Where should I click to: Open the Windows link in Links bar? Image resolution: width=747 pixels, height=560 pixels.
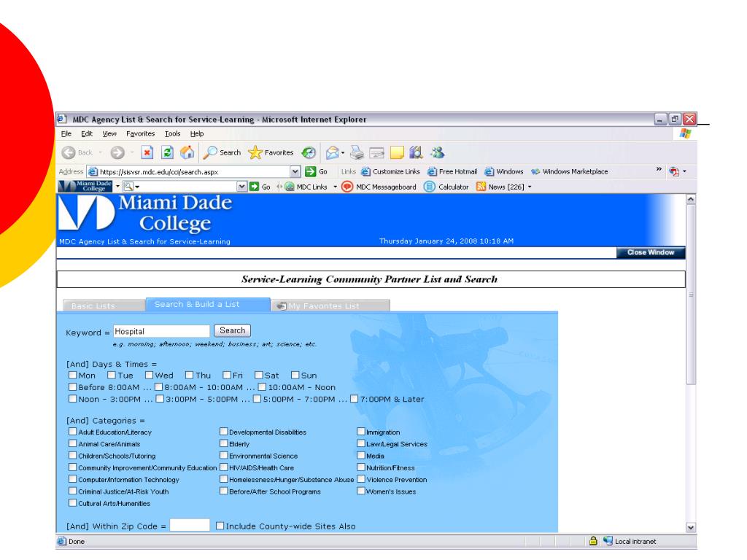(504, 171)
